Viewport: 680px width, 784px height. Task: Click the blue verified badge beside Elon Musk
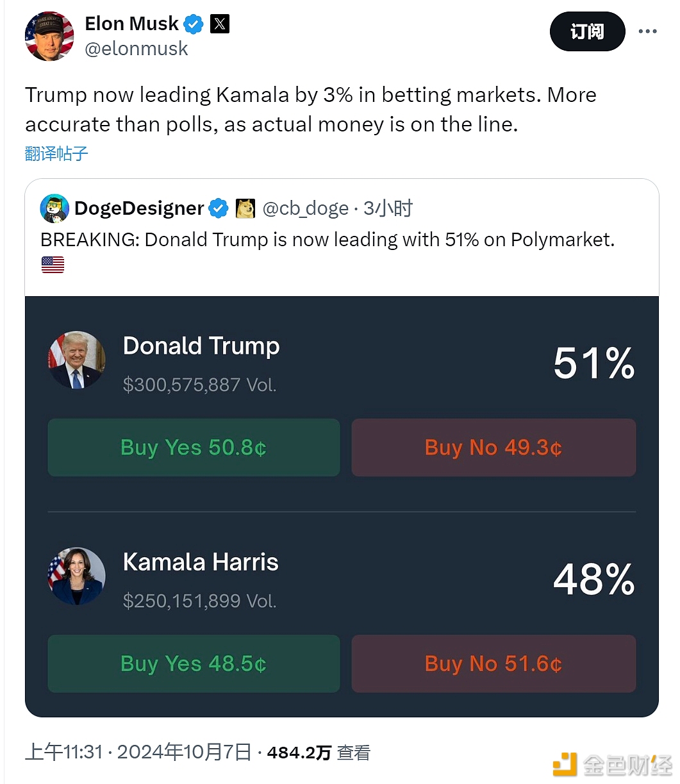click(194, 24)
